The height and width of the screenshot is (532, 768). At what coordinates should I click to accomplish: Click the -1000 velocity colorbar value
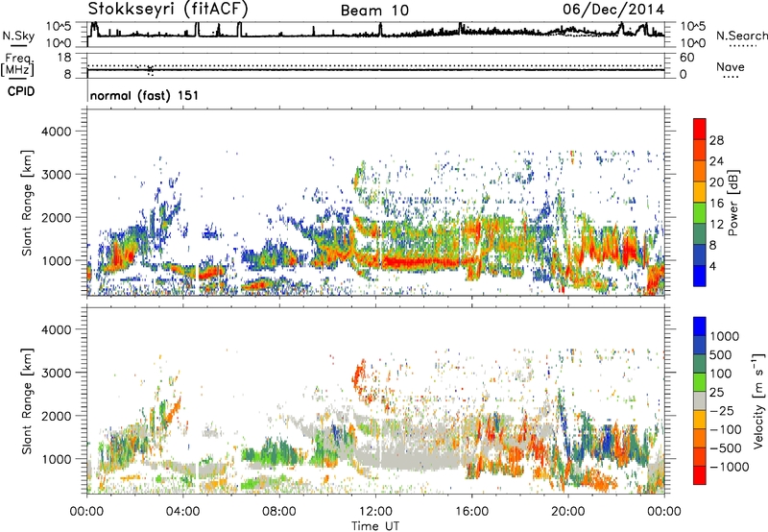[730, 467]
